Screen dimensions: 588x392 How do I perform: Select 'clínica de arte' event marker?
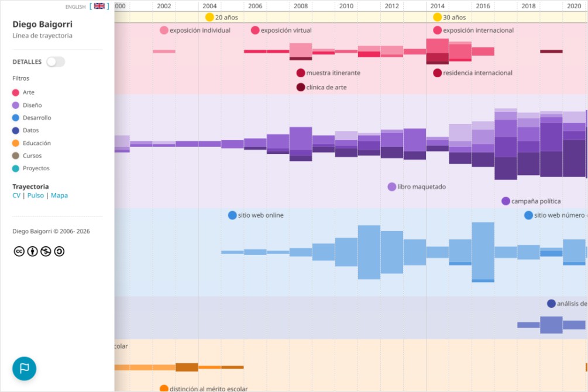pos(301,87)
